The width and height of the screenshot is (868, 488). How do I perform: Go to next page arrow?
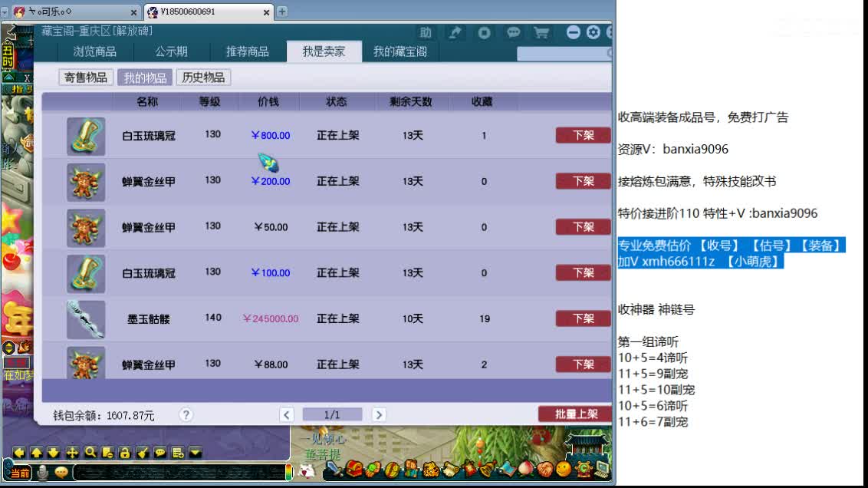tap(379, 415)
